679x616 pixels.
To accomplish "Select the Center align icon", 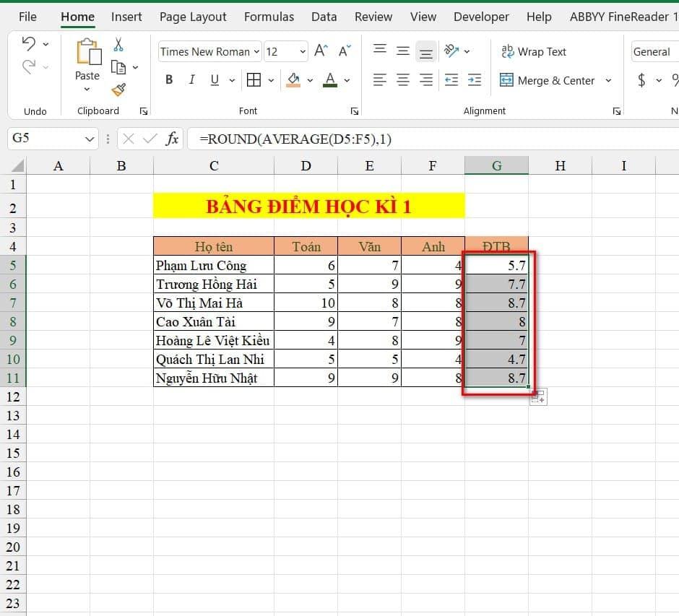I will click(403, 80).
